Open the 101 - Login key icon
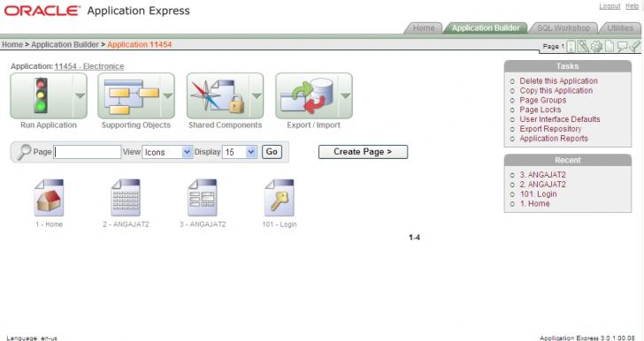This screenshot has height=341, width=644. click(x=280, y=197)
